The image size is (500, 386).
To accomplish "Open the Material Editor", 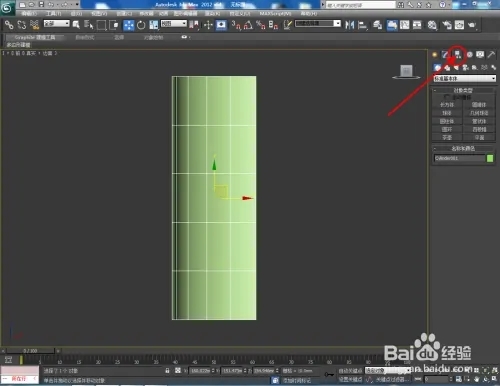I will [x=432, y=25].
